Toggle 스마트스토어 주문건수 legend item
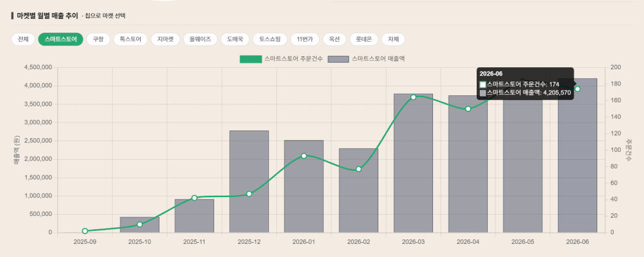The width and height of the screenshot is (644, 257). [281, 59]
